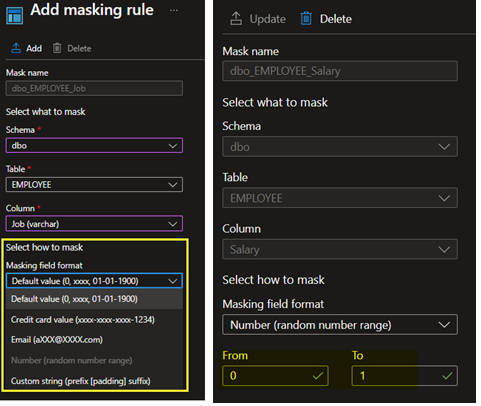
Task: Click the Add masking rule blade icon
Action: click(15, 15)
